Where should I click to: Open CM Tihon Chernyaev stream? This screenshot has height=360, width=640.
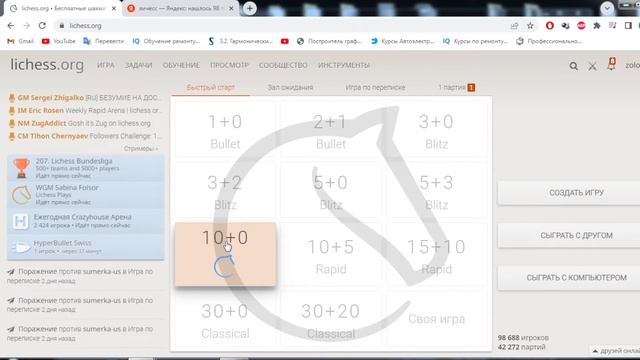(85, 136)
